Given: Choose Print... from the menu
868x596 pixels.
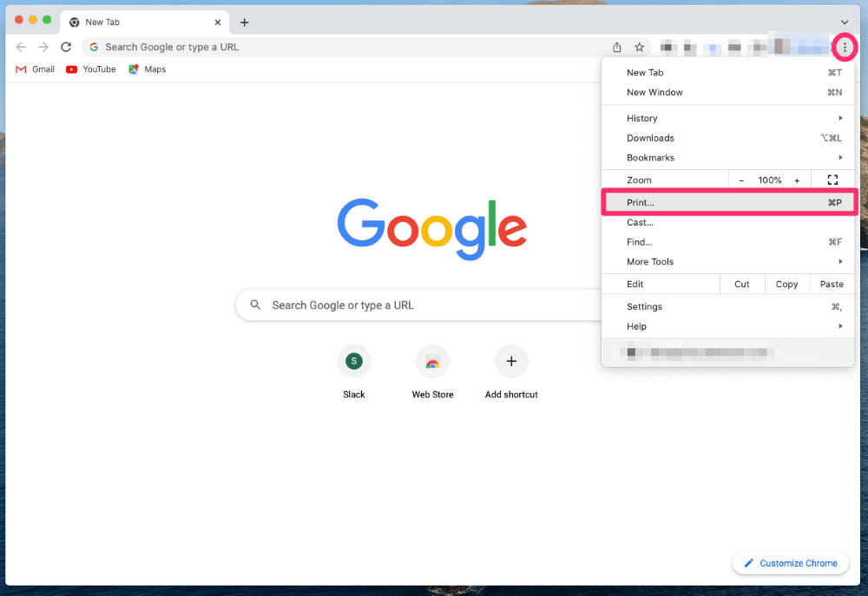Looking at the screenshot, I should [x=727, y=202].
